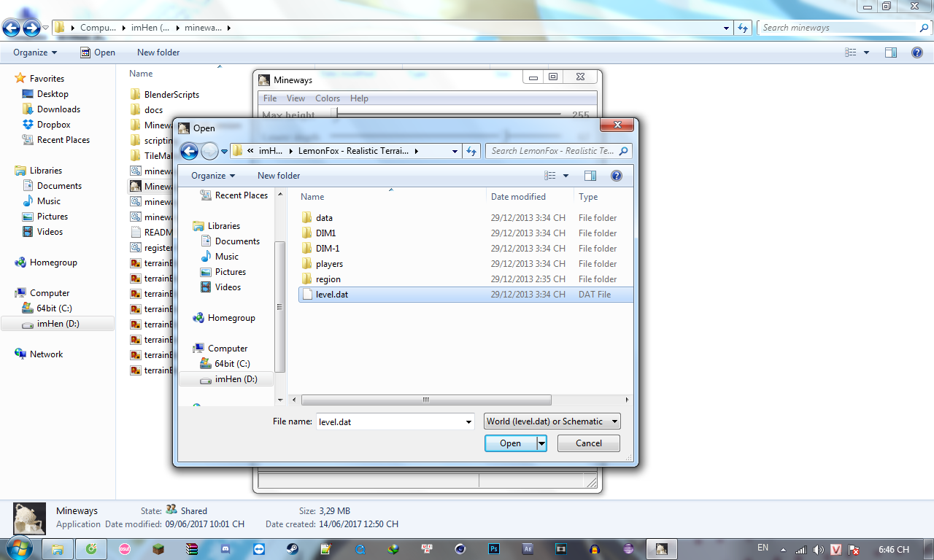Open Discord from the taskbar
This screenshot has height=560, width=934.
[x=225, y=549]
